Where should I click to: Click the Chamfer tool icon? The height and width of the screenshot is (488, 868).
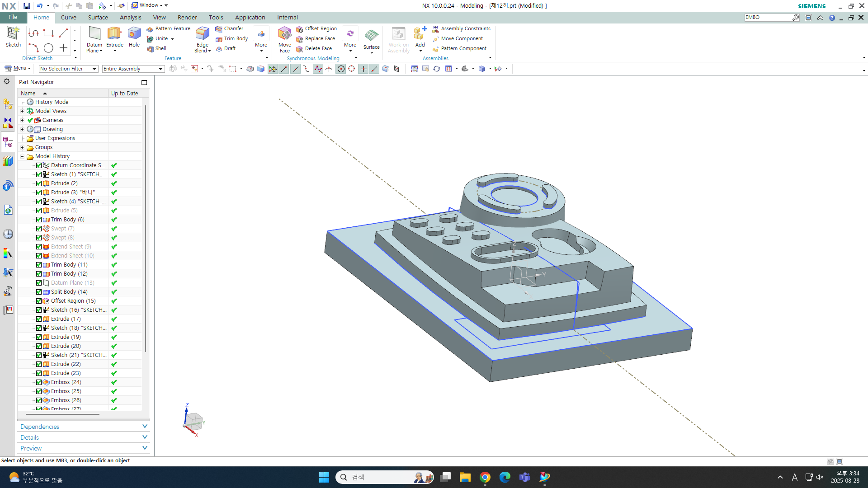pos(219,29)
